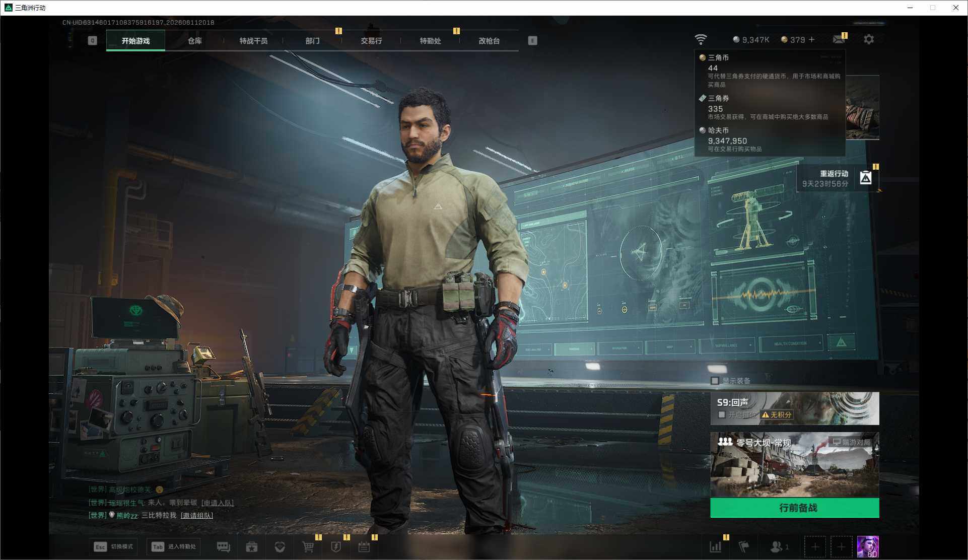Click the 申请入队 chat link
The width and height of the screenshot is (968, 560).
[218, 503]
